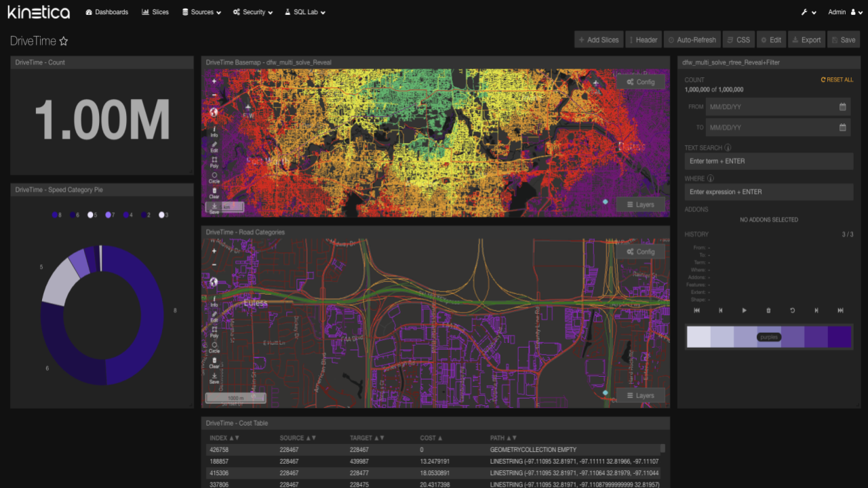Click the Circle draw tool on basemap
Image resolution: width=868 pixels, height=488 pixels.
[214, 177]
